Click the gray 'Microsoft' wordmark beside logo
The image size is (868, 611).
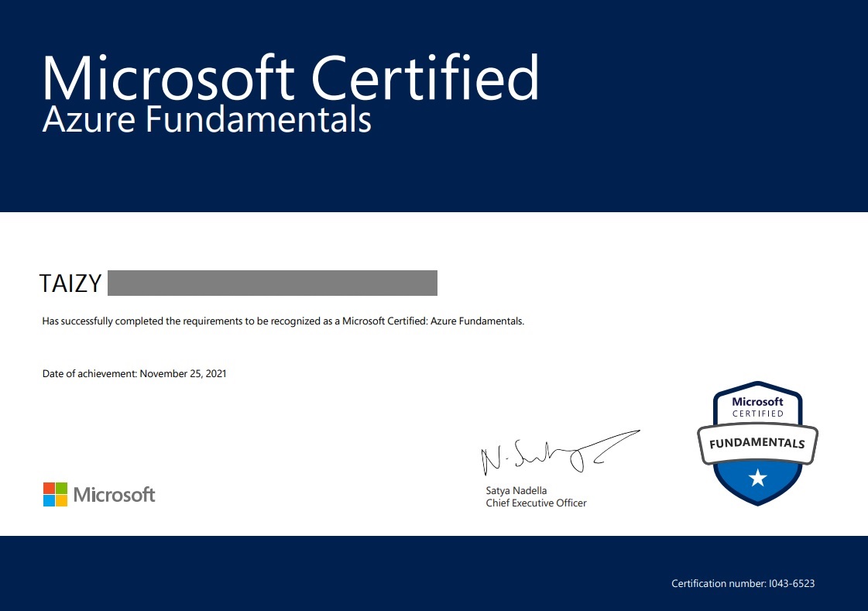point(114,495)
